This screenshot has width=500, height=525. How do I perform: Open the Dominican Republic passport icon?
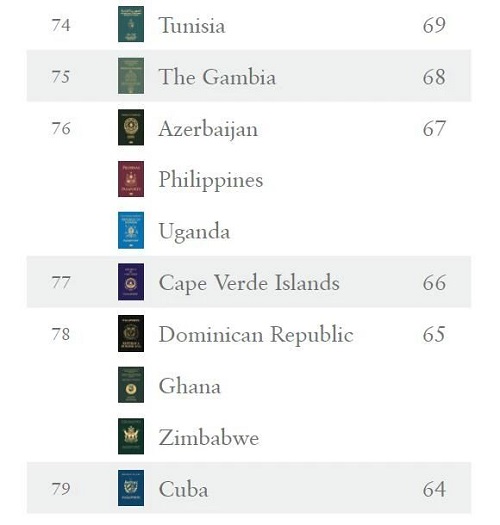(x=131, y=333)
